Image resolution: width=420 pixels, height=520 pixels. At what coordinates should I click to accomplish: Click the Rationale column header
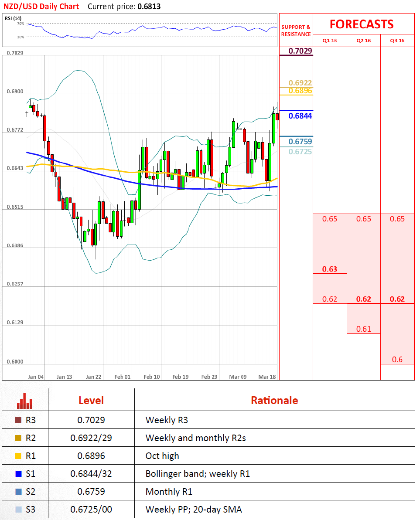point(274,400)
